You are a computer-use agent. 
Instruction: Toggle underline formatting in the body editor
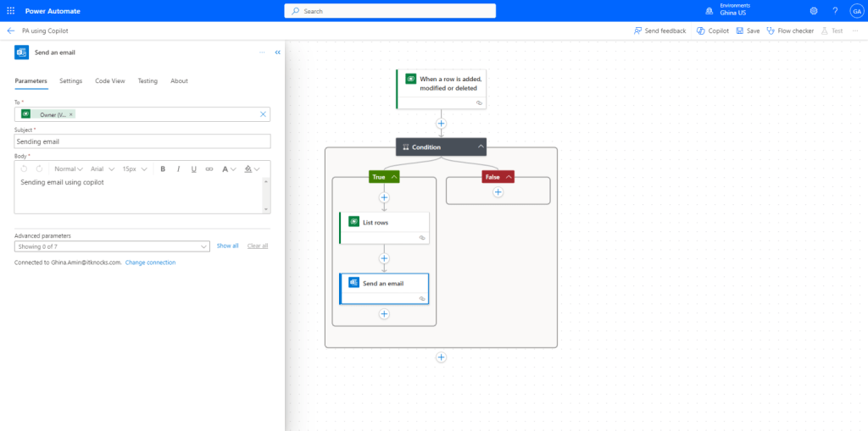tap(193, 169)
